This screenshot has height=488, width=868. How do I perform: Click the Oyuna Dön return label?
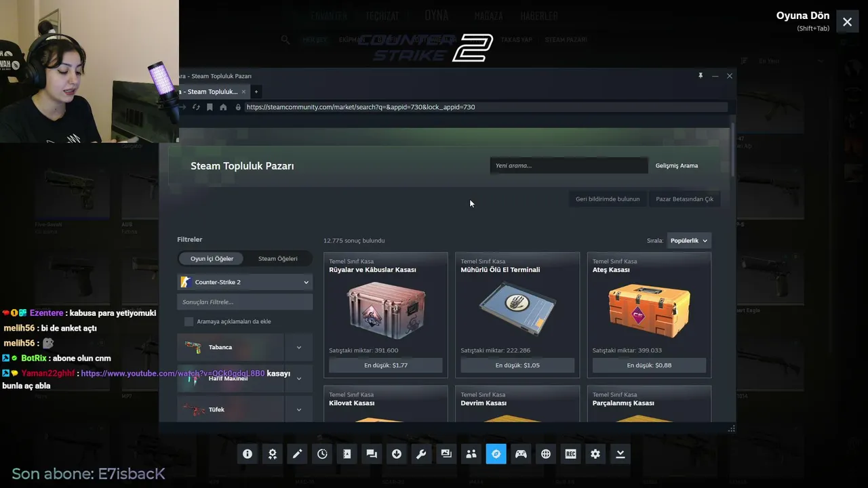[x=803, y=16]
